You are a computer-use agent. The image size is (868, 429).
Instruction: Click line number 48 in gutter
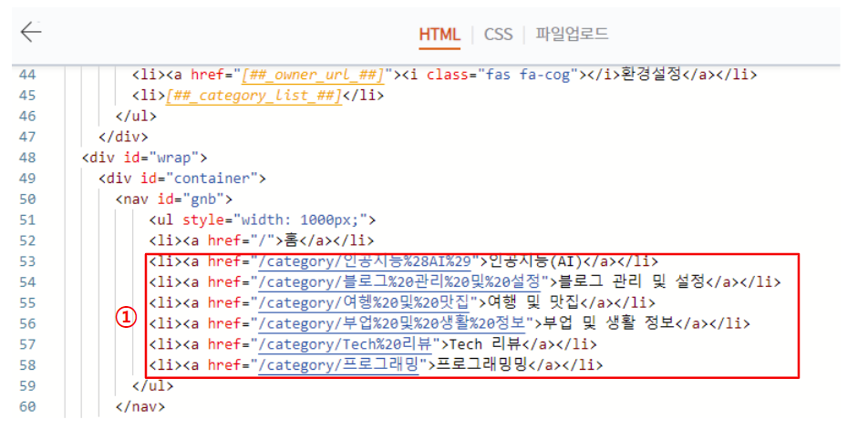coord(27,158)
